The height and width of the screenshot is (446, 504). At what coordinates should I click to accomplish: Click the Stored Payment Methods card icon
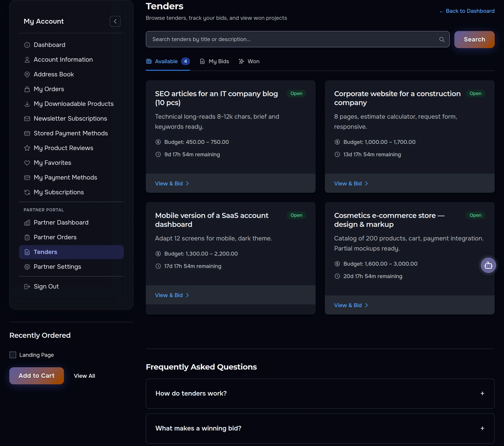pyautogui.click(x=27, y=133)
